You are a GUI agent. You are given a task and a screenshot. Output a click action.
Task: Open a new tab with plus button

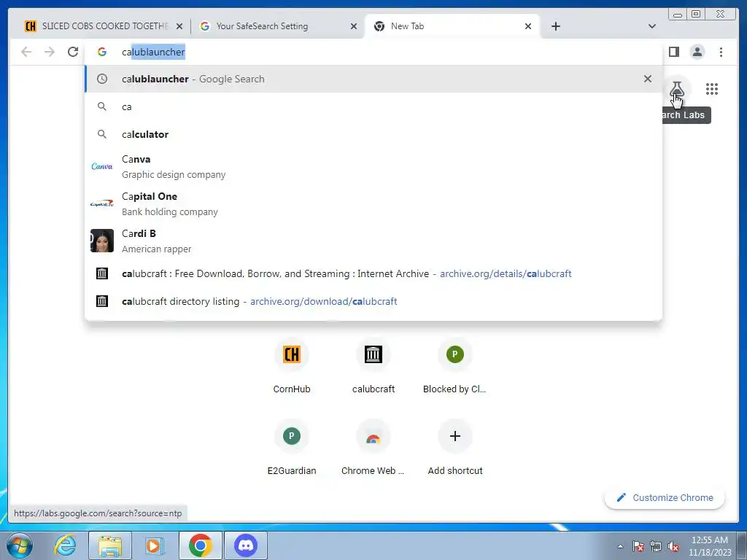pyautogui.click(x=555, y=26)
